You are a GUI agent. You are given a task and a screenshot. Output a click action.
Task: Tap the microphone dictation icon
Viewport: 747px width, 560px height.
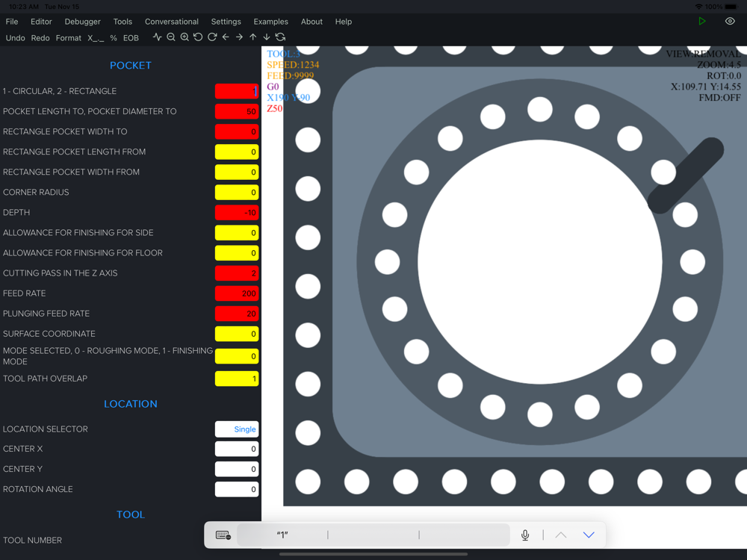point(525,535)
